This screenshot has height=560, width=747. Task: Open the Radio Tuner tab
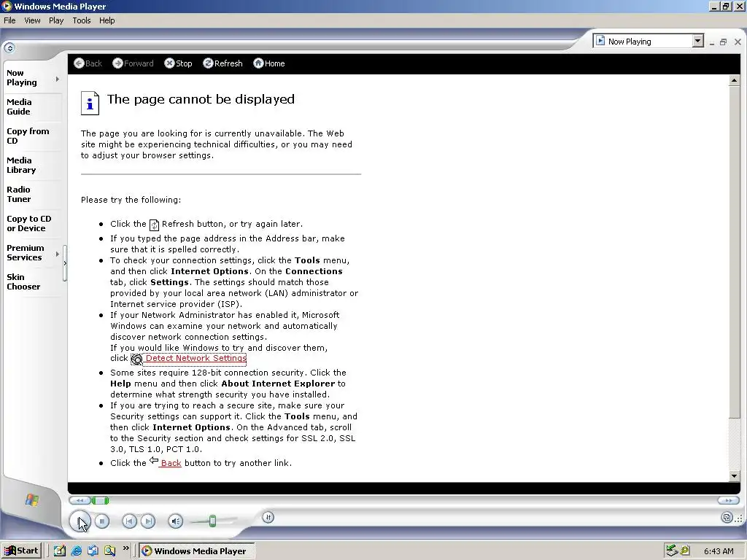click(x=18, y=194)
